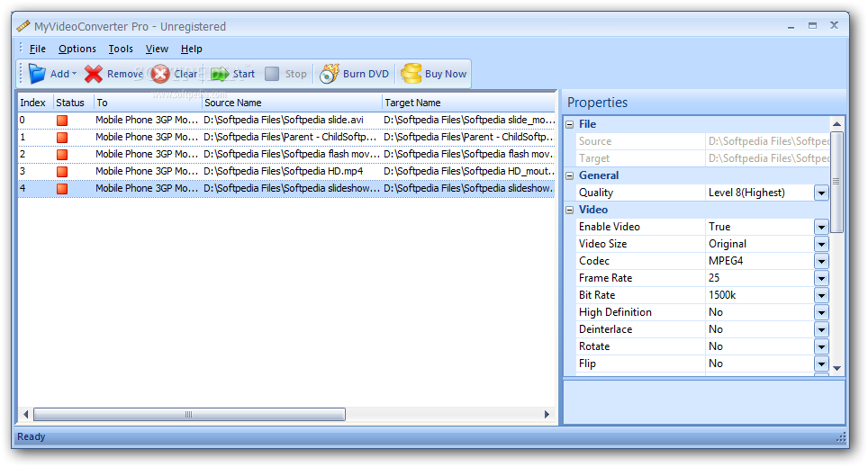
Task: Open the Quality dropdown
Action: pyautogui.click(x=821, y=193)
